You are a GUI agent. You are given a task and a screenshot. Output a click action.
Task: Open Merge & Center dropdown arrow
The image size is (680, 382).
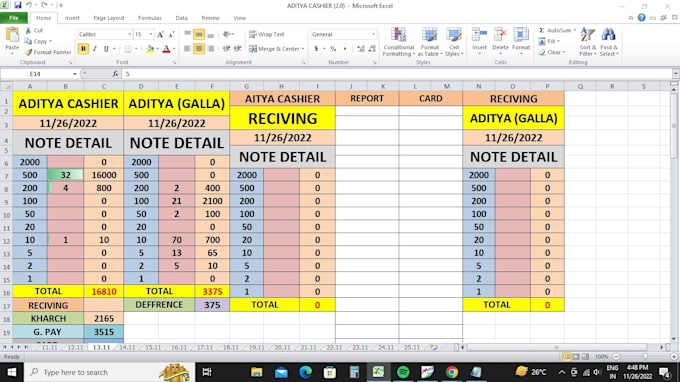[303, 49]
